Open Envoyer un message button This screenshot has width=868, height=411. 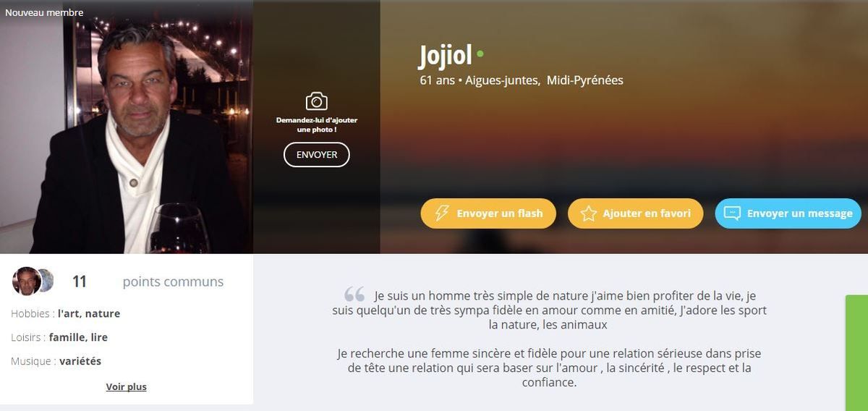tap(788, 213)
